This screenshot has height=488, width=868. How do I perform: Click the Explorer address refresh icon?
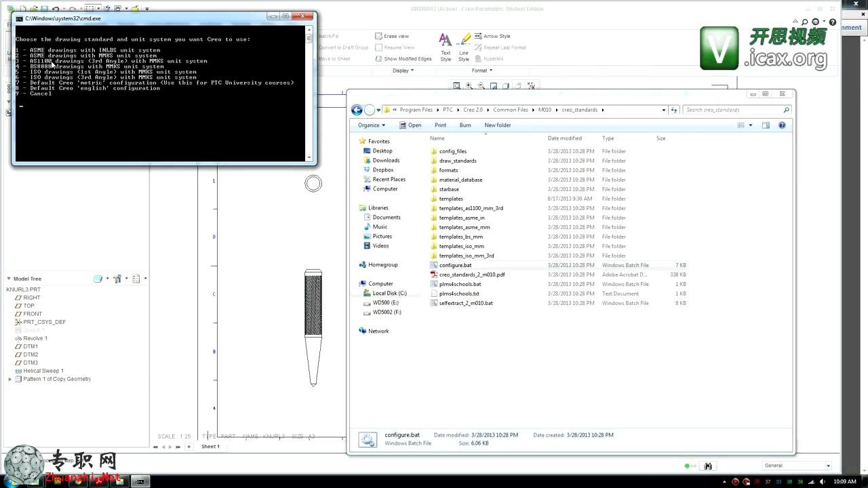(674, 110)
